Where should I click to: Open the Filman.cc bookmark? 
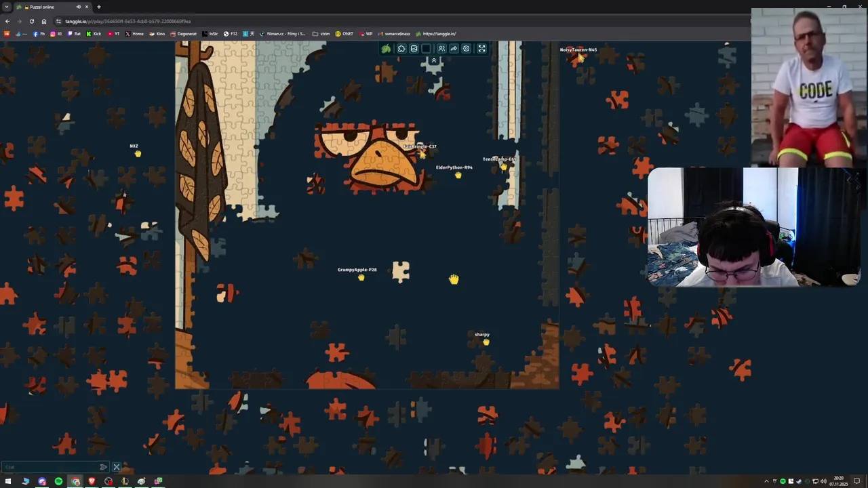click(x=283, y=34)
